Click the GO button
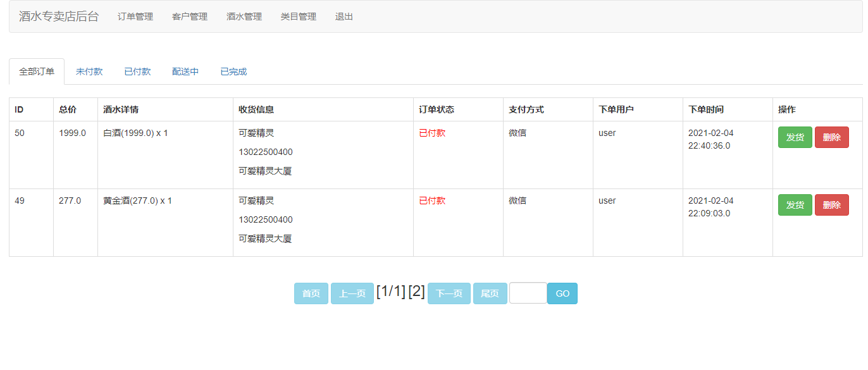 (562, 293)
